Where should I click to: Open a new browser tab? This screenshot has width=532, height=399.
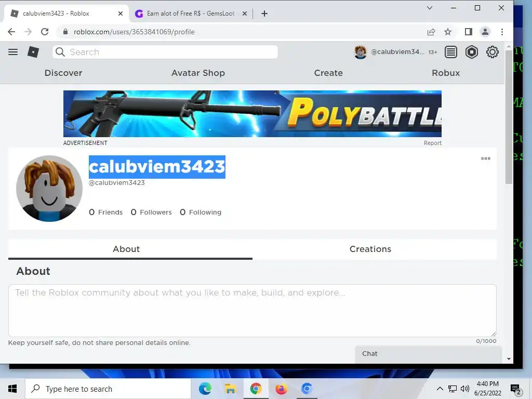pyautogui.click(x=264, y=14)
